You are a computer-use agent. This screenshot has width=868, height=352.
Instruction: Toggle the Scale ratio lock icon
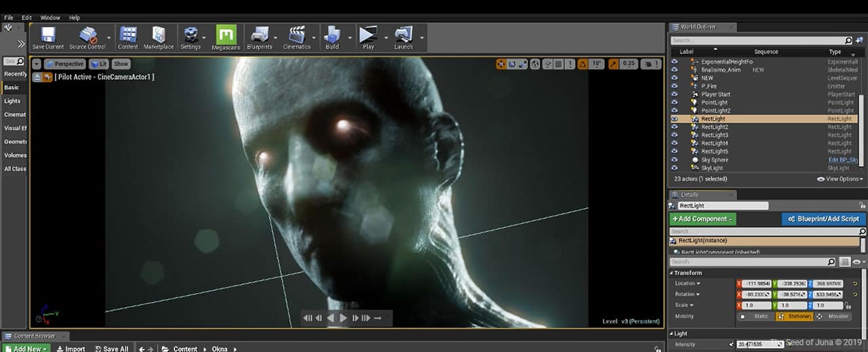848,305
